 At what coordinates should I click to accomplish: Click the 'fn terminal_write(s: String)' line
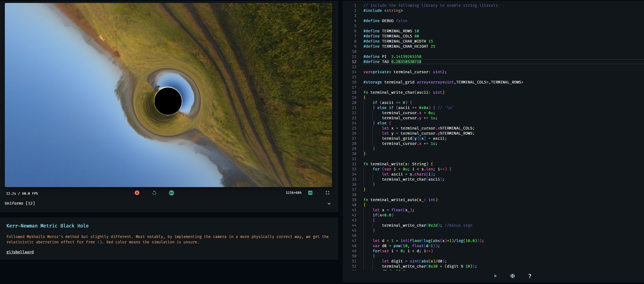point(398,164)
